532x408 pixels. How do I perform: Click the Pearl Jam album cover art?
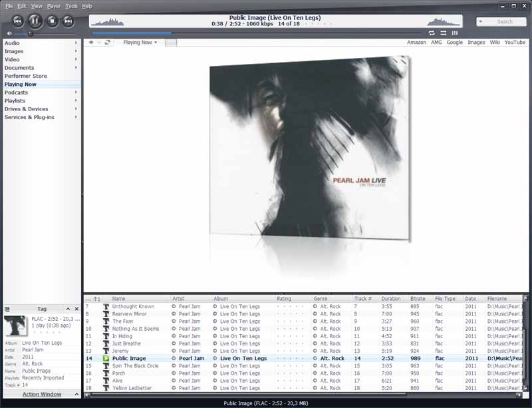pyautogui.click(x=309, y=149)
